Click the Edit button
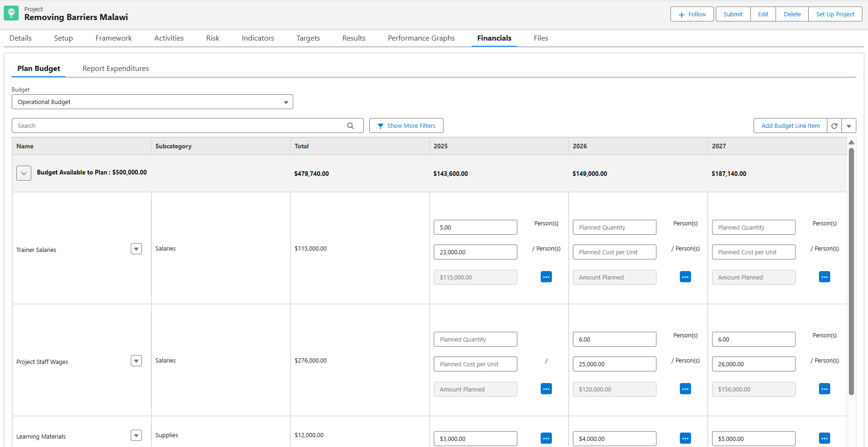The width and height of the screenshot is (868, 447). [x=763, y=14]
